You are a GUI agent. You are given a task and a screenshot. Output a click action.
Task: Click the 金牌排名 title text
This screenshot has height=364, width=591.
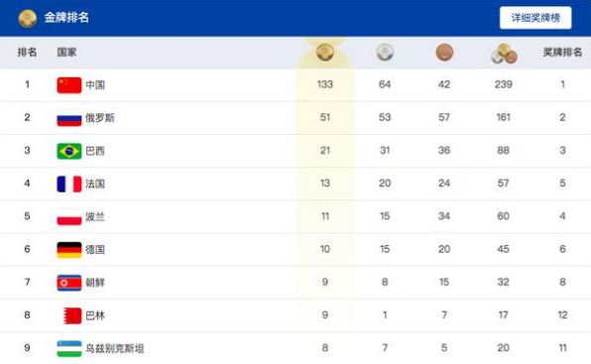click(x=66, y=17)
